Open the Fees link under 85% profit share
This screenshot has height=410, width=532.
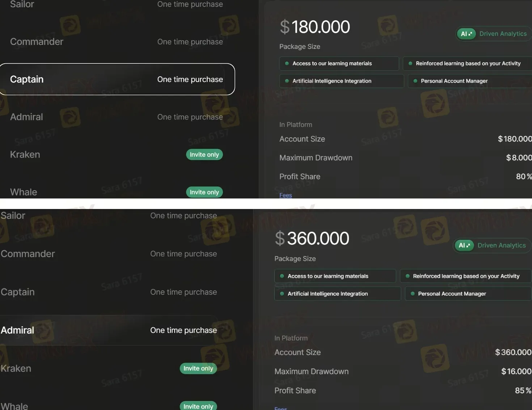point(281,408)
